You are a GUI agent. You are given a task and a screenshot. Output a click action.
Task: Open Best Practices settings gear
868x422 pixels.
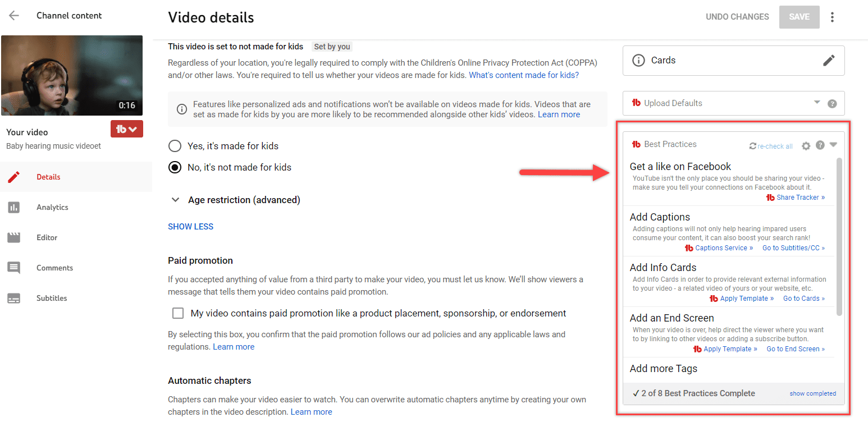(806, 146)
